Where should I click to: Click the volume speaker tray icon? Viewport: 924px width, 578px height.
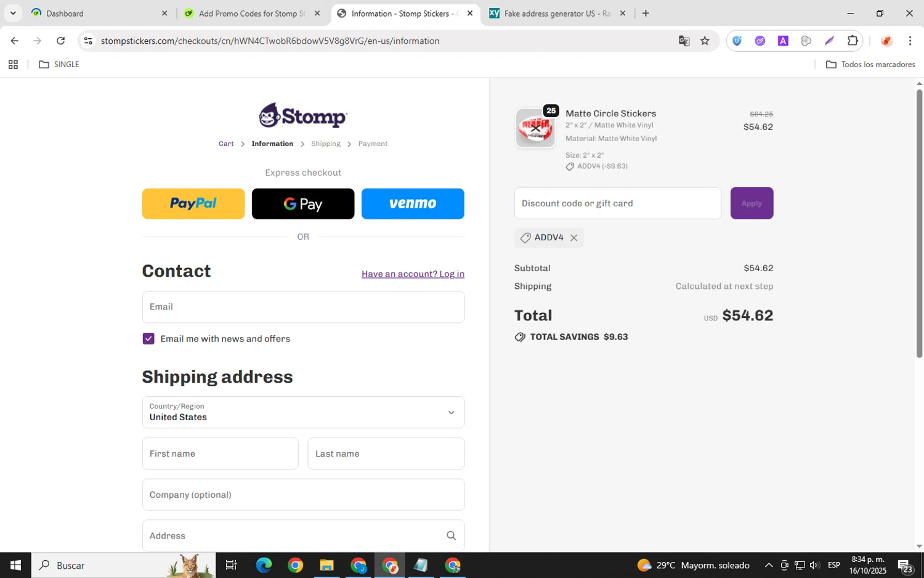[814, 565]
